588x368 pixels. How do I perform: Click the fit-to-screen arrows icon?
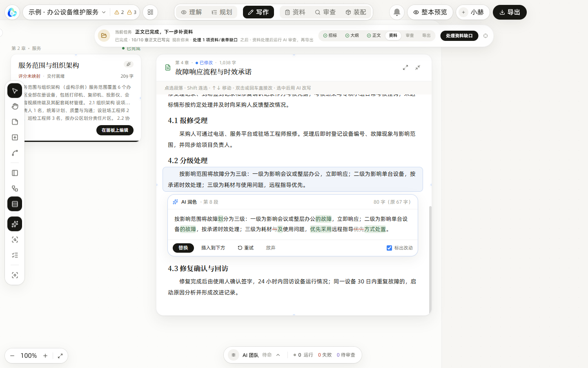(60, 356)
